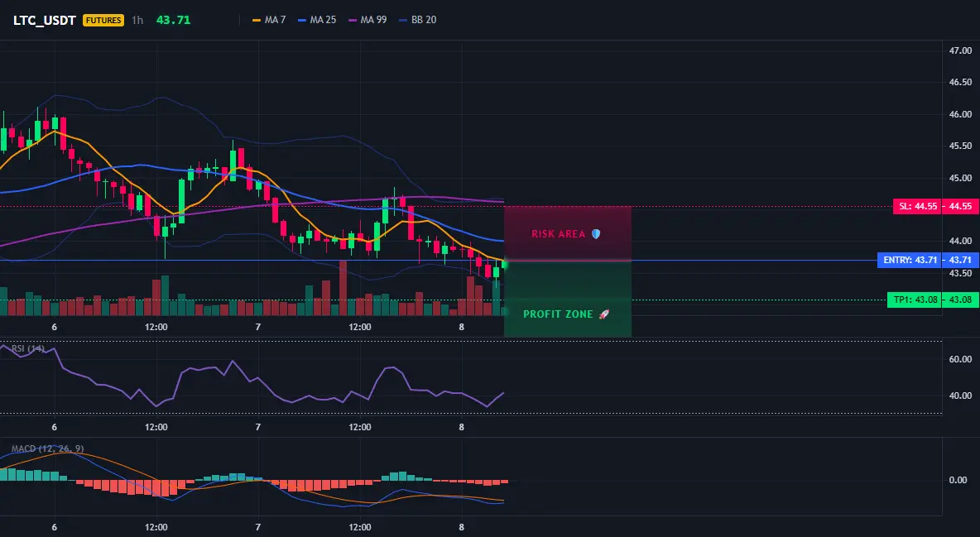Click the 40.00 RSI axis label

960,396
